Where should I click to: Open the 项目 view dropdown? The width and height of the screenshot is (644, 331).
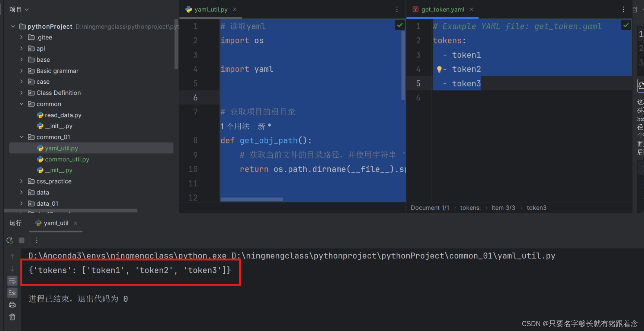pyautogui.click(x=19, y=9)
